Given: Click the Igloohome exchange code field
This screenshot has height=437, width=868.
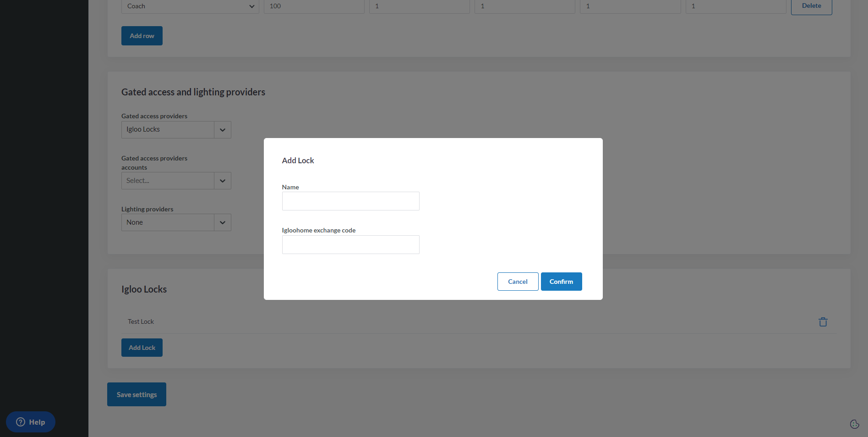Looking at the screenshot, I should pyautogui.click(x=350, y=245).
